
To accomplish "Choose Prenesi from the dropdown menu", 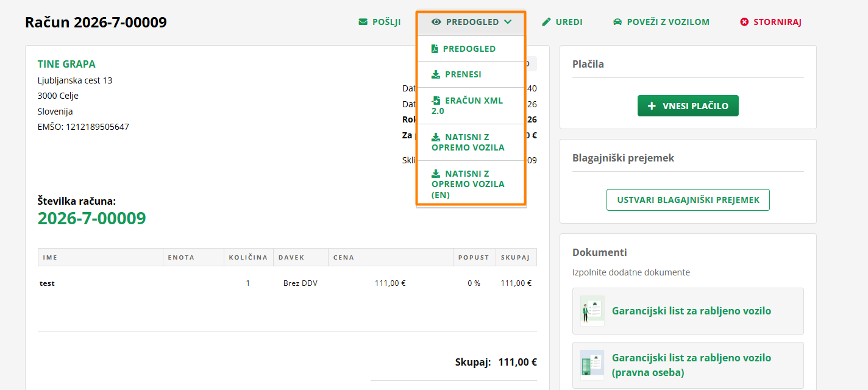I will click(x=471, y=74).
